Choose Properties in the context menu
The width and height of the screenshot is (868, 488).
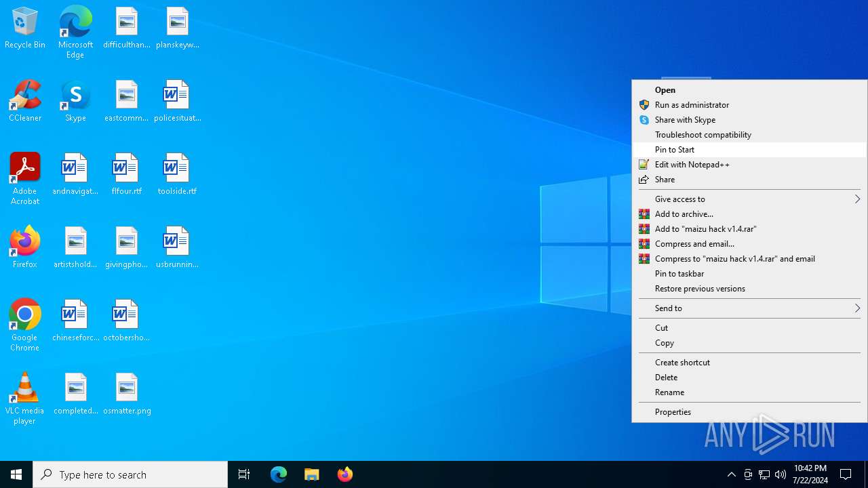749,412
